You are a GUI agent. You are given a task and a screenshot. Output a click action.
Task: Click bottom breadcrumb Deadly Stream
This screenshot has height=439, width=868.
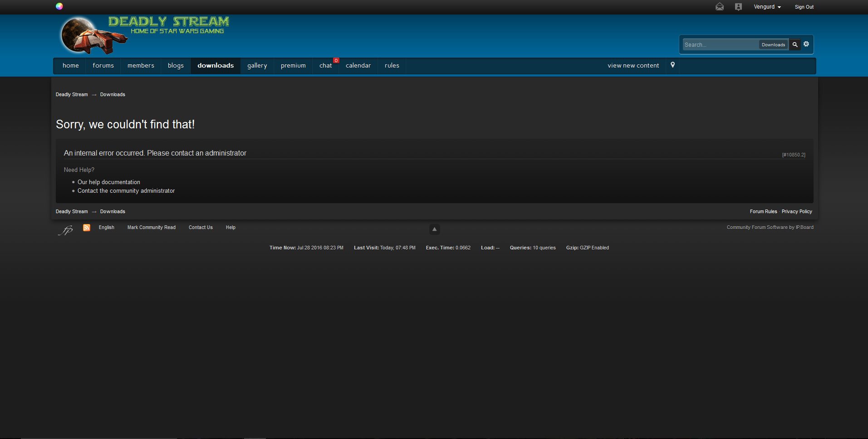click(72, 211)
